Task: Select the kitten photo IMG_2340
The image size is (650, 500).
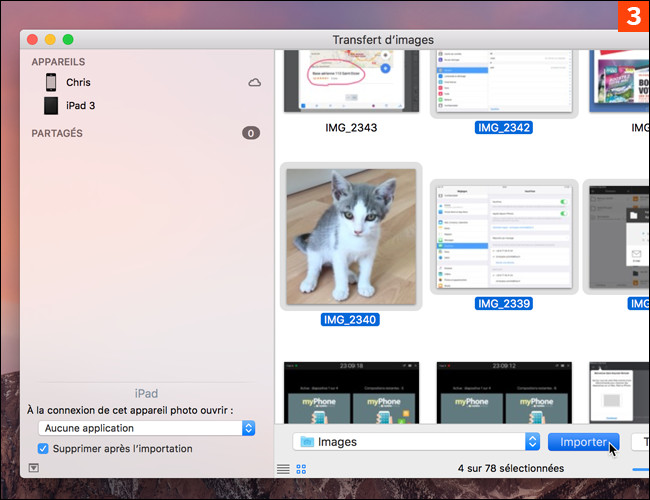Action: click(351, 236)
